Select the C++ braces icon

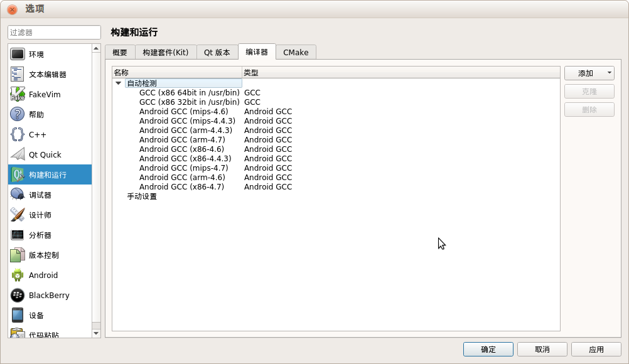click(17, 134)
